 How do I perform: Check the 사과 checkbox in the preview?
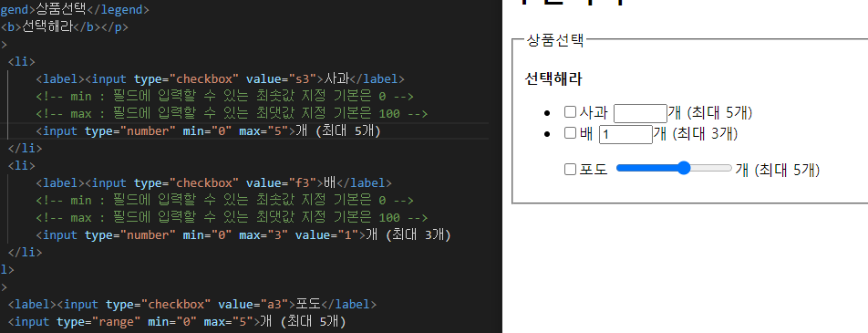tap(570, 112)
